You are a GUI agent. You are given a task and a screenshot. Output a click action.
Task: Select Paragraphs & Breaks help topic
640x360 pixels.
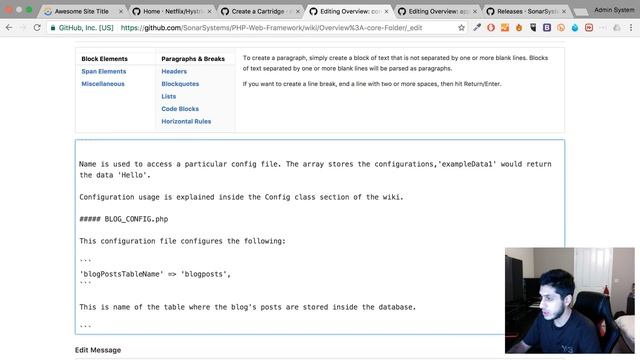coord(193,59)
